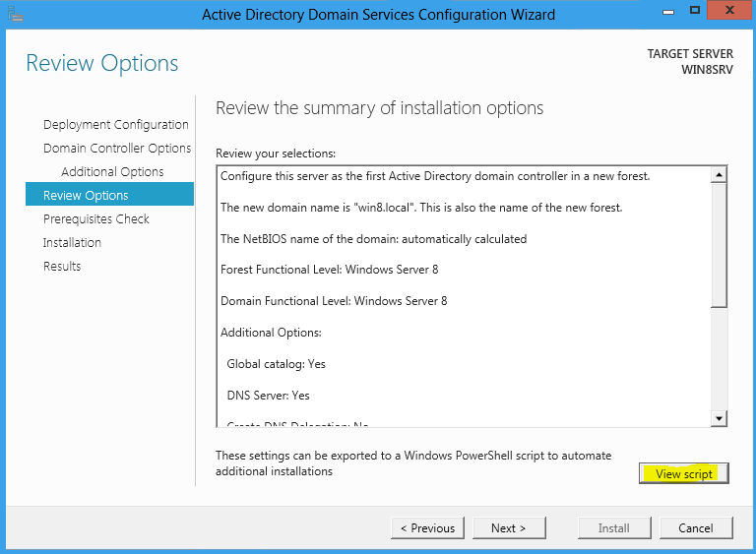Select Review Options step in sidebar

click(x=109, y=195)
